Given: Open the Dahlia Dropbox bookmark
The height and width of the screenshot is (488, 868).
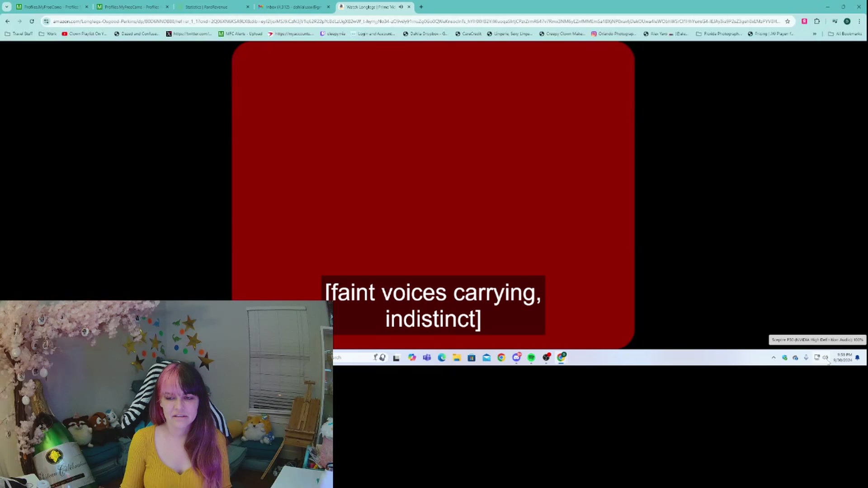Looking at the screenshot, I should point(425,34).
